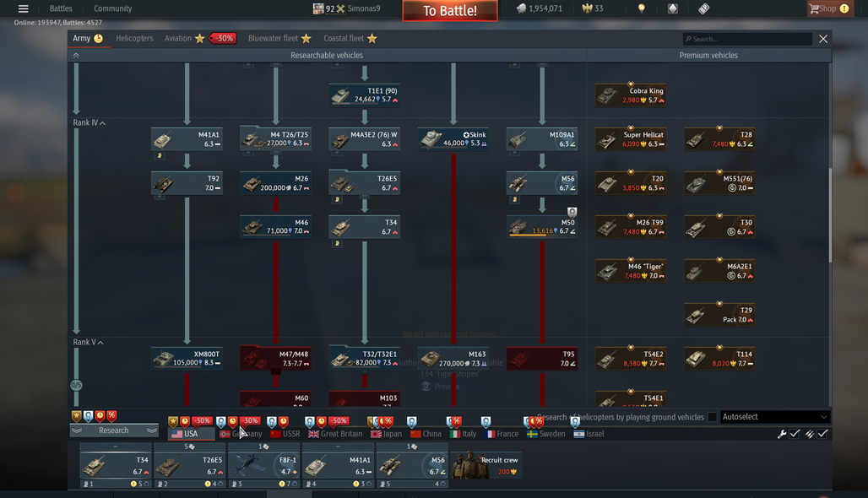868x498 pixels.
Task: Open the Battles menu
Action: pyautogui.click(x=61, y=8)
